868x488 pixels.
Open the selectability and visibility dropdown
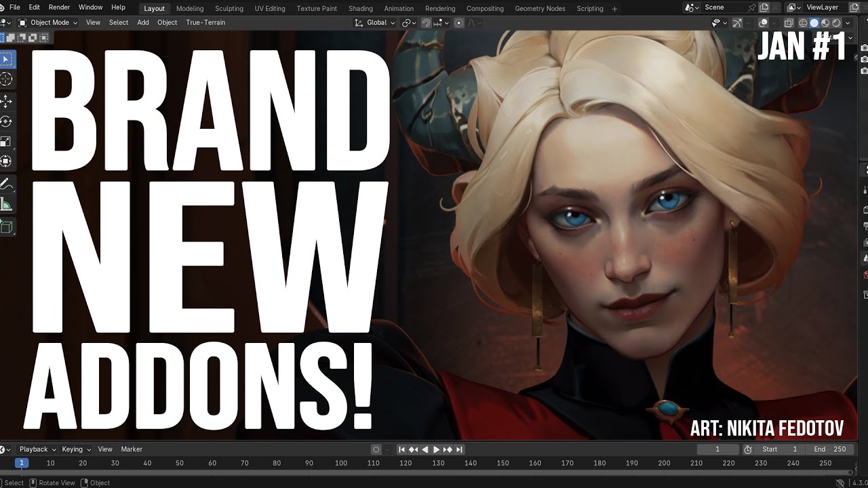coord(718,22)
